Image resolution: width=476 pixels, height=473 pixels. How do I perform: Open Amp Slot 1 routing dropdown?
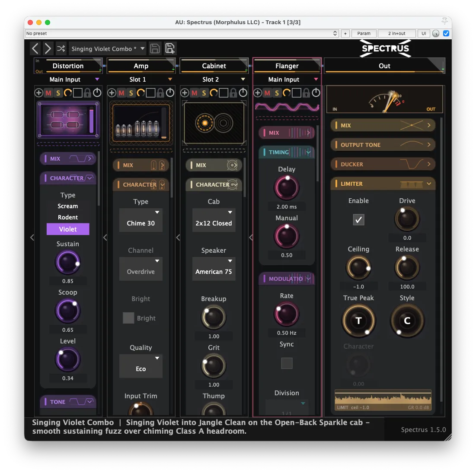click(141, 79)
